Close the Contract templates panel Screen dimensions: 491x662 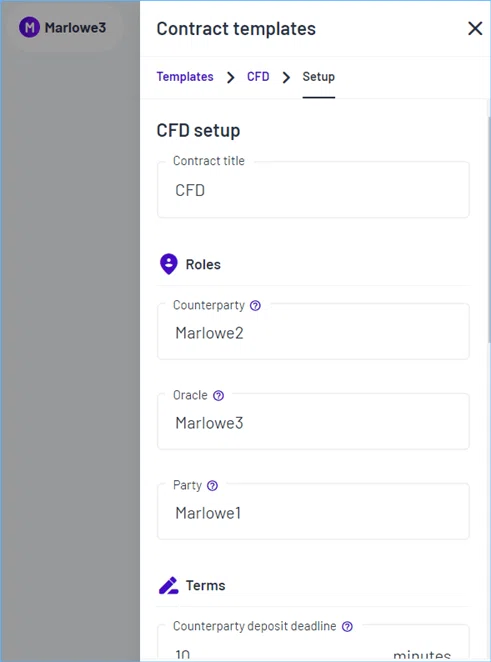(x=475, y=29)
